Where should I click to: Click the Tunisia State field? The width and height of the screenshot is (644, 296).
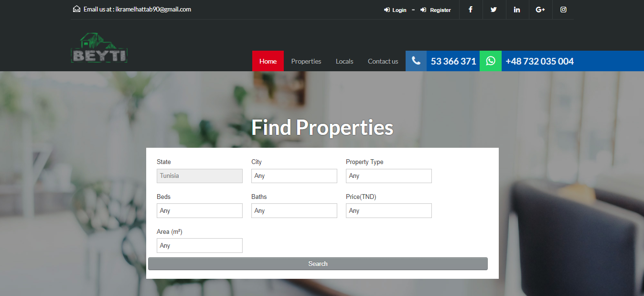199,176
